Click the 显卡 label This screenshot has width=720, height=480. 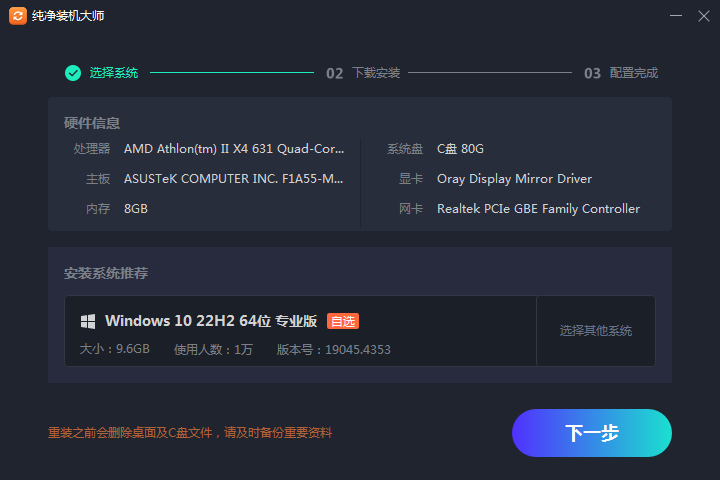(411, 179)
